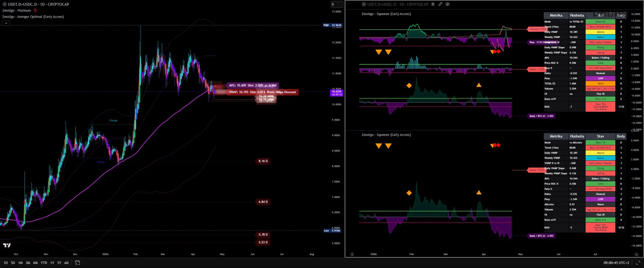Select the 5Y time range
The image size is (644, 268).
(x=59, y=263)
